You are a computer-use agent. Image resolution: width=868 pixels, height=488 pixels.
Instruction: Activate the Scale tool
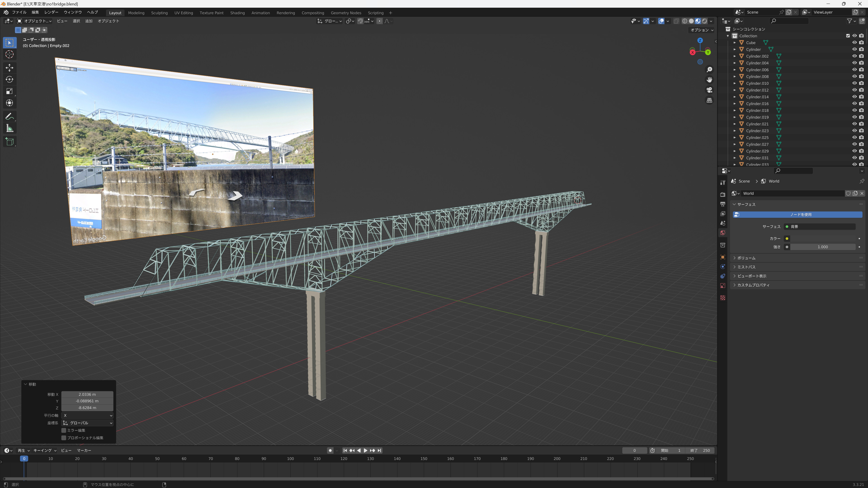click(9, 91)
